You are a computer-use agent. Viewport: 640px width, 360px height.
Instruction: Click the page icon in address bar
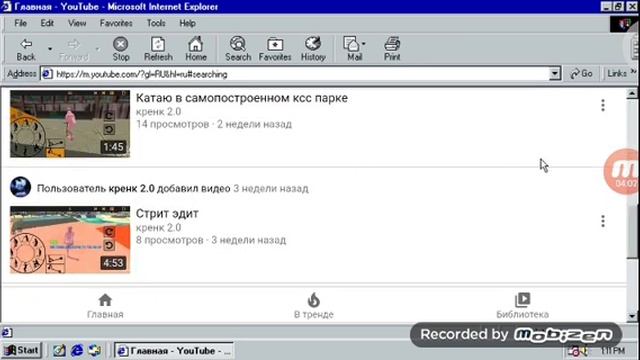pyautogui.click(x=47, y=74)
